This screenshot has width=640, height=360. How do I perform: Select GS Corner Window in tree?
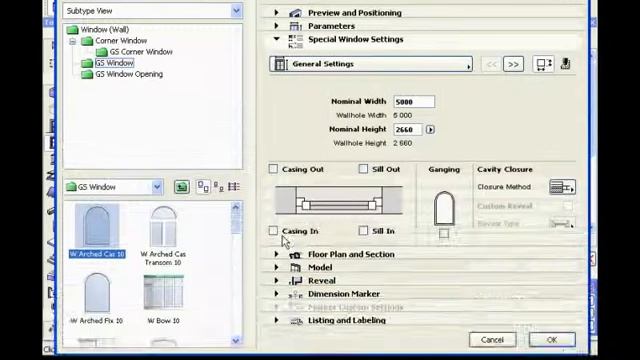[141, 52]
